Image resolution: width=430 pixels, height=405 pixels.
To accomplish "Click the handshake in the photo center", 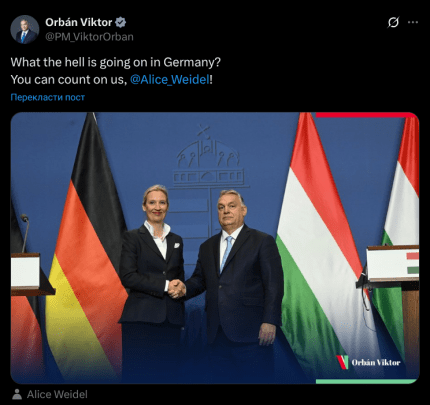I will coord(177,288).
